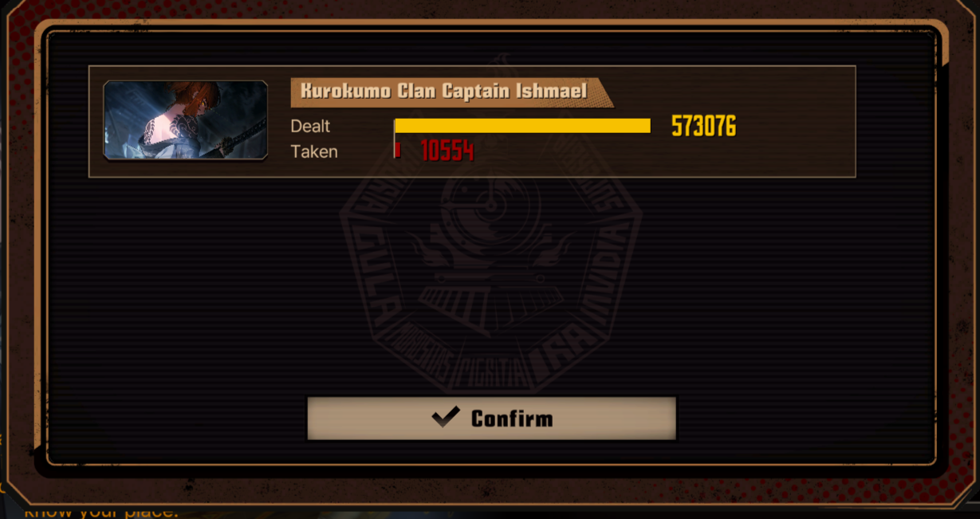Click the red Taken damage bar
This screenshot has height=519, width=980.
397,151
